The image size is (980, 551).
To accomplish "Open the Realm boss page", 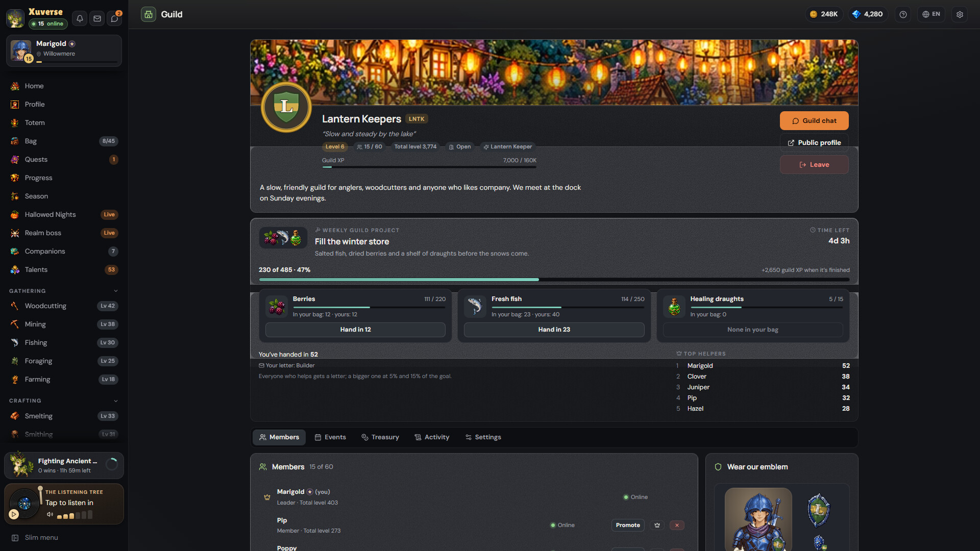I will click(x=64, y=233).
